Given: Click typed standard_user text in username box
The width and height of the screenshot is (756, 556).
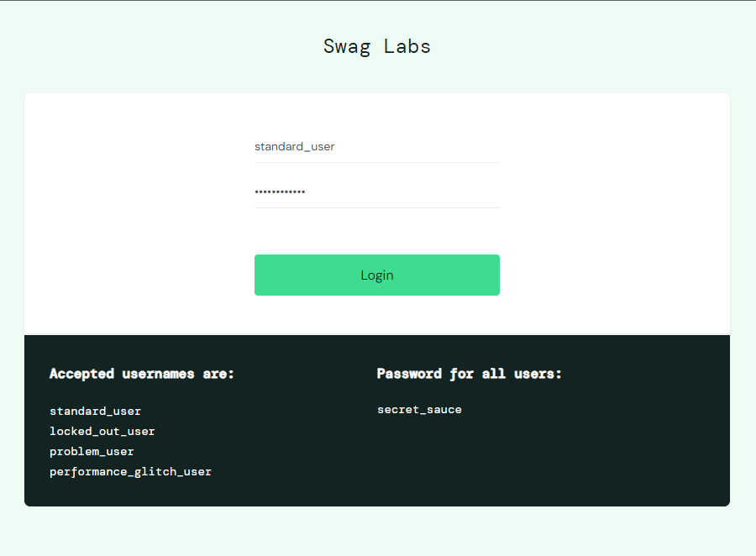Looking at the screenshot, I should tap(294, 146).
